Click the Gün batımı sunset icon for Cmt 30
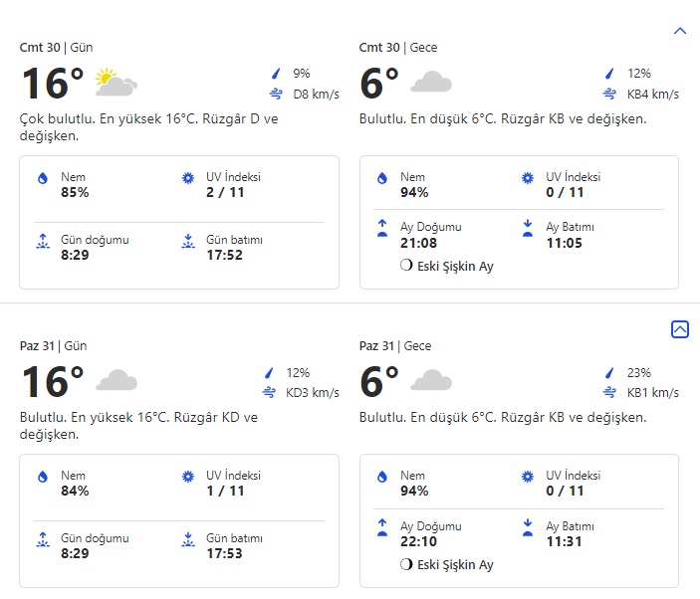Image resolution: width=700 pixels, height=599 pixels. coord(188,241)
